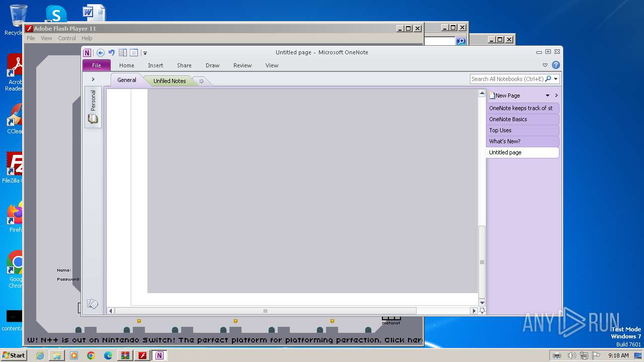Open the Home ribbon tab
Image resolution: width=644 pixels, height=362 pixels.
(127, 65)
